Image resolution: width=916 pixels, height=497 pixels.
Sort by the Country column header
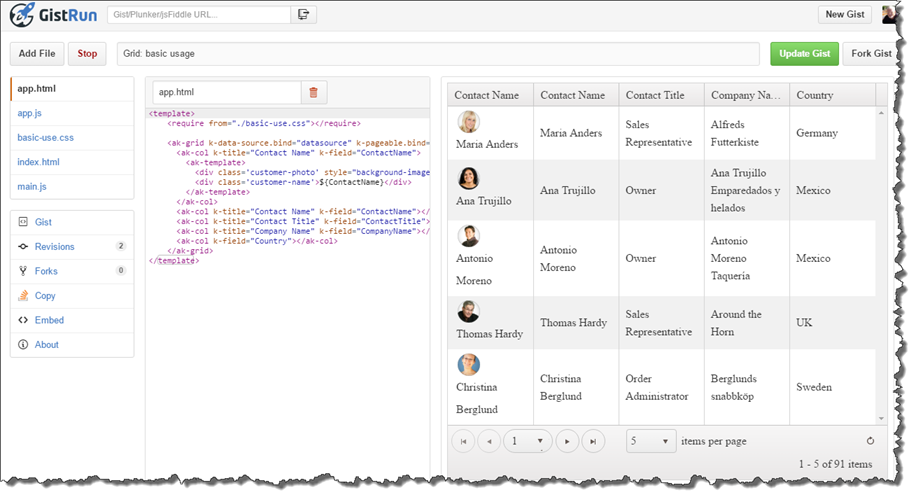tap(814, 95)
